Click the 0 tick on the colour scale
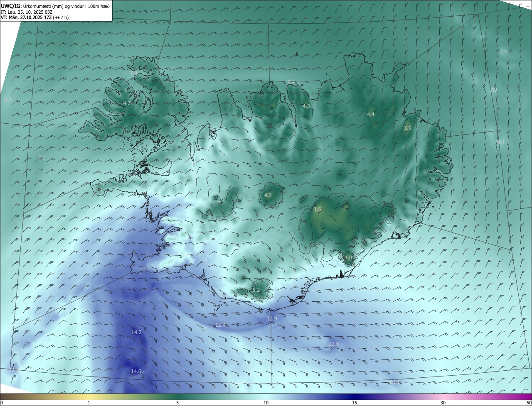The image size is (532, 406). 2,403
